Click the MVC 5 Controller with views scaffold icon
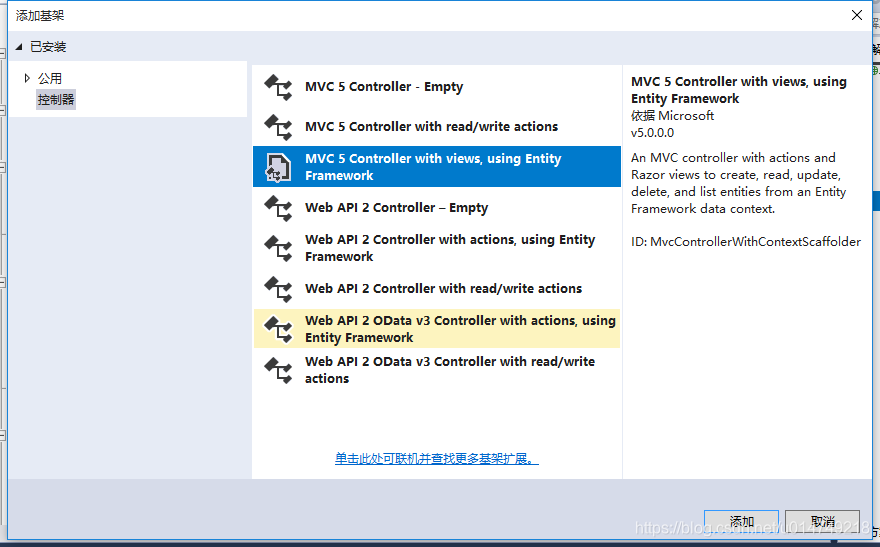This screenshot has height=547, width=880. coord(278,167)
